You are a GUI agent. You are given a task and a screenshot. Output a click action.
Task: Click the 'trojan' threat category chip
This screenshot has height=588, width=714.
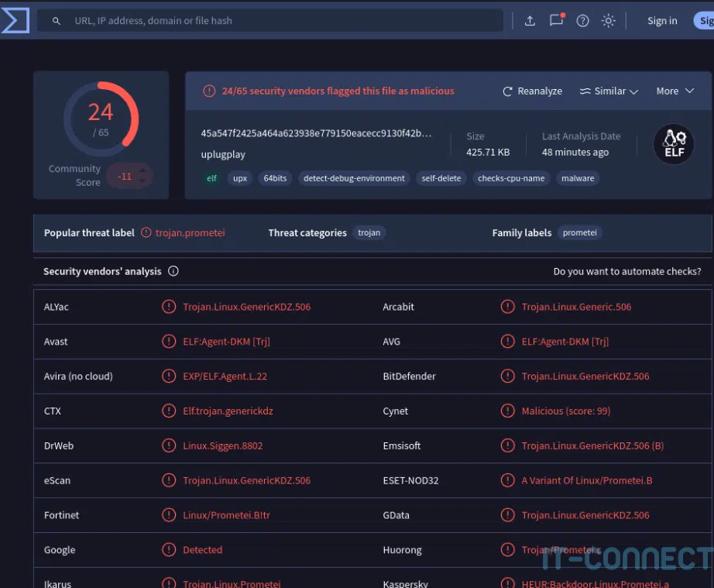(x=369, y=232)
